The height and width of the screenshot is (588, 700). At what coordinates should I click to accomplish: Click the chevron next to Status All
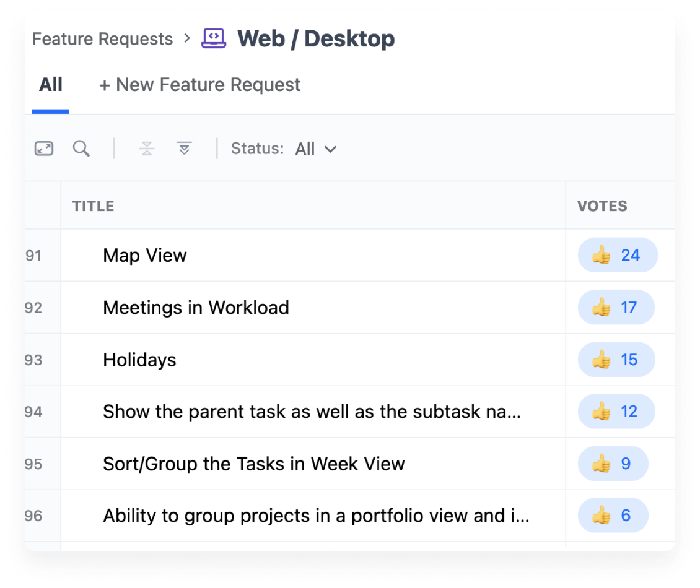pyautogui.click(x=330, y=149)
